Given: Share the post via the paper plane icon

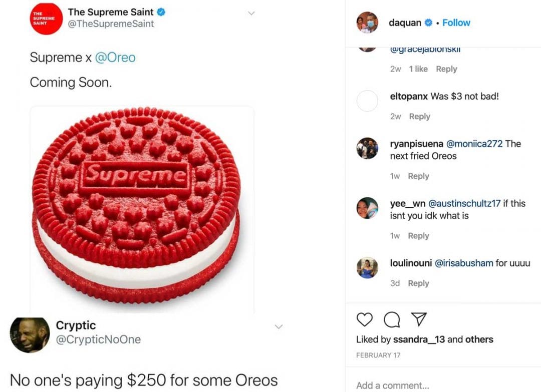Looking at the screenshot, I should 419,319.
